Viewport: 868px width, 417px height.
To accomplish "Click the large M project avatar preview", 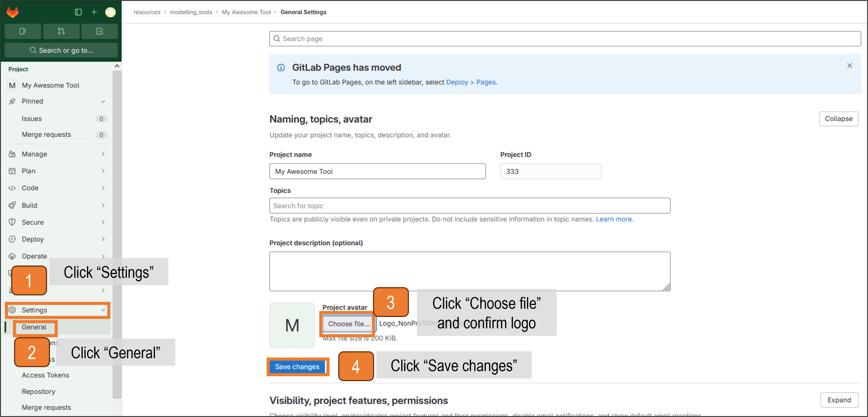I will 292,325.
